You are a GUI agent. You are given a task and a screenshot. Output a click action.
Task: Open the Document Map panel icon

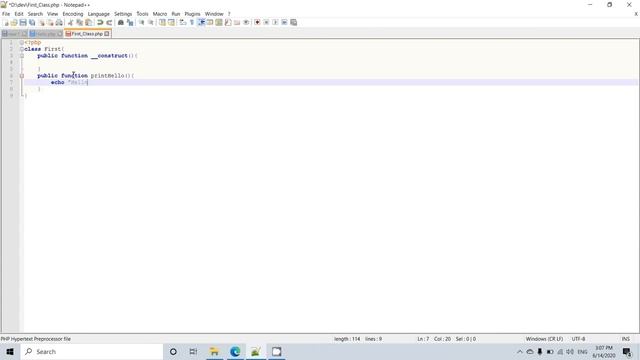click(x=219, y=22)
